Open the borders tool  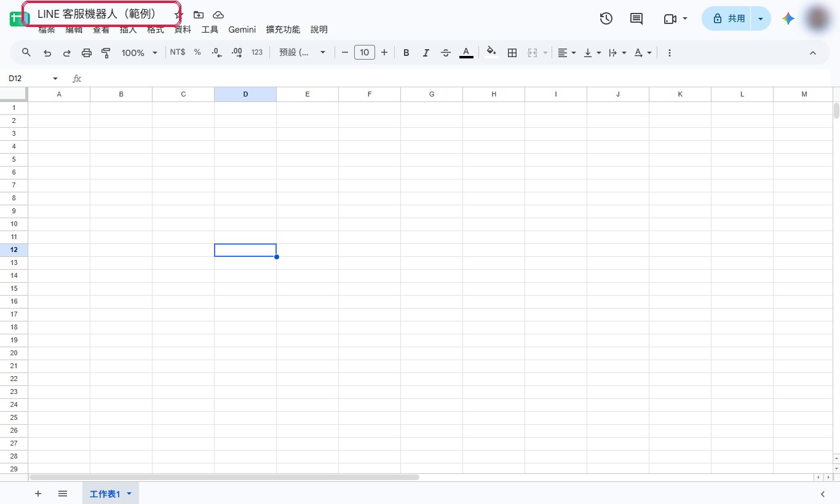point(512,53)
